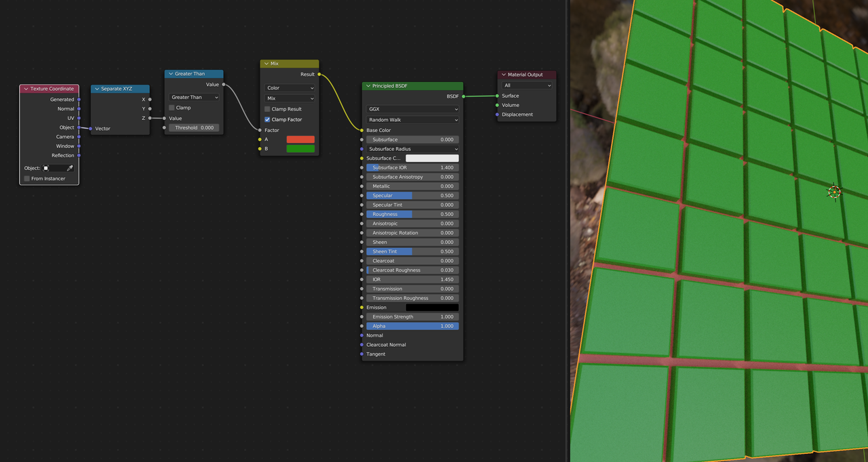Click the Alpha slider
The image size is (868, 462).
click(x=412, y=326)
